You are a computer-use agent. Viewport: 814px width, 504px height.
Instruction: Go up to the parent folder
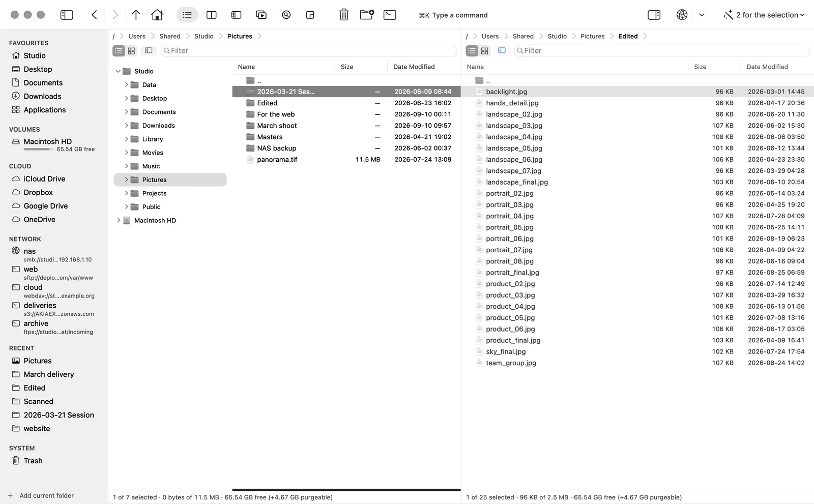click(136, 15)
